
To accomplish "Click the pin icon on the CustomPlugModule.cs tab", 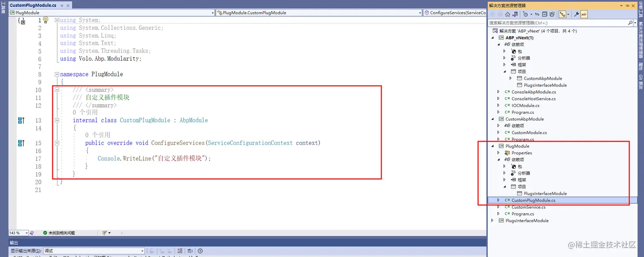I will pos(61,5).
